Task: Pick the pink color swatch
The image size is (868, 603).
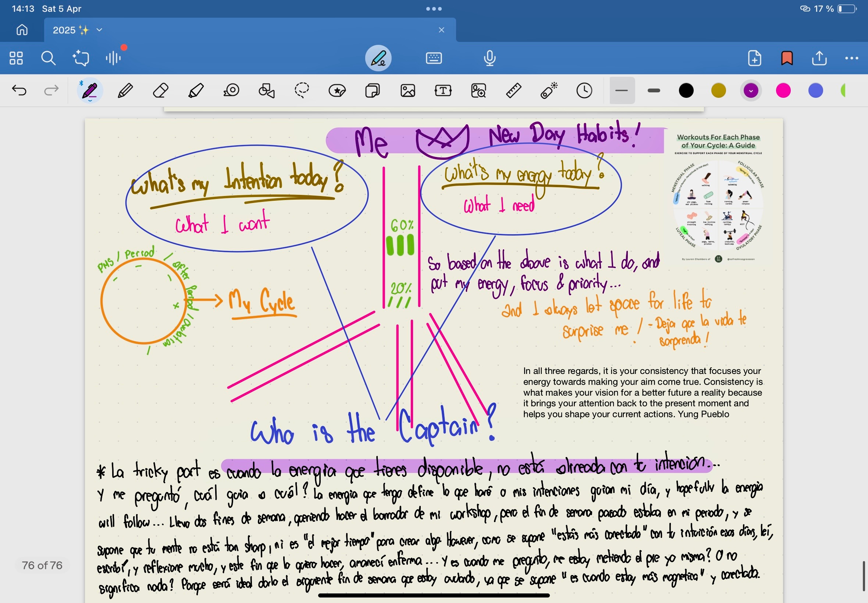Action: (x=783, y=91)
